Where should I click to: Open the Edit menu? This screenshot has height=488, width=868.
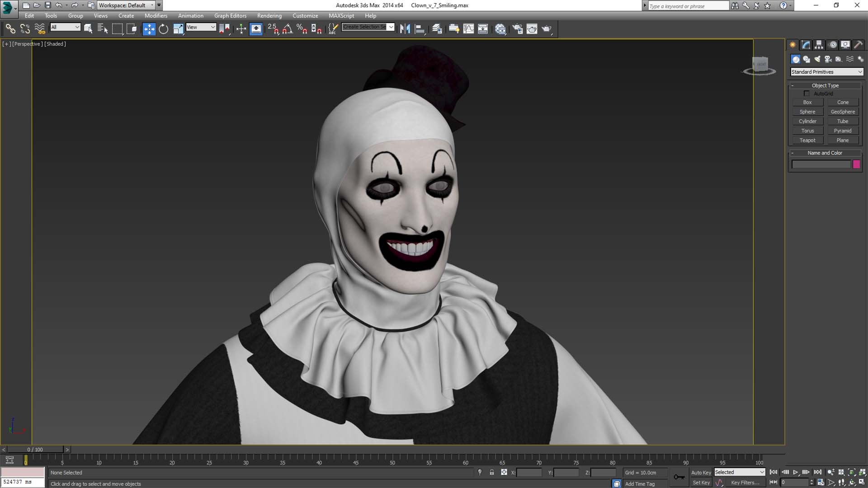[29, 16]
